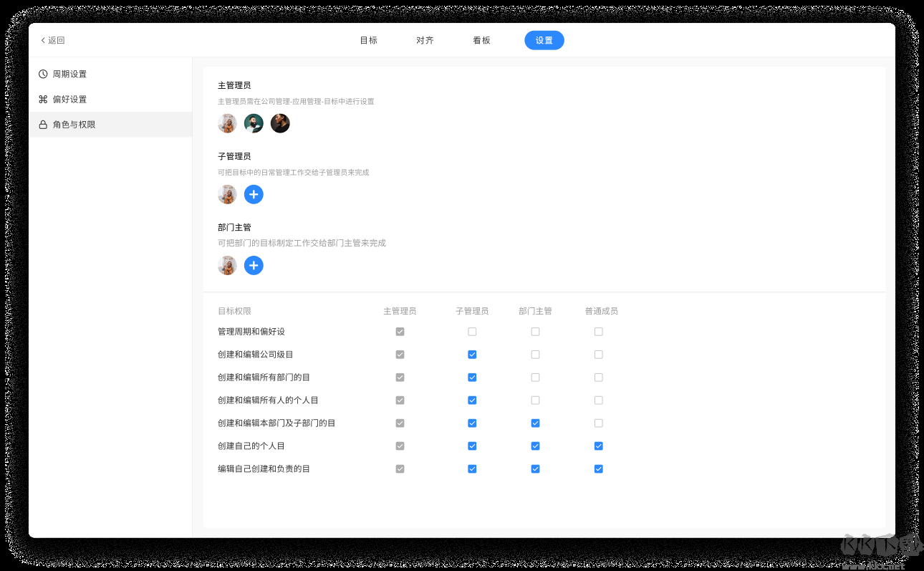Viewport: 924px width, 571px height.
Task: Click the 主管理员 column header in permissions table
Action: [x=400, y=312]
